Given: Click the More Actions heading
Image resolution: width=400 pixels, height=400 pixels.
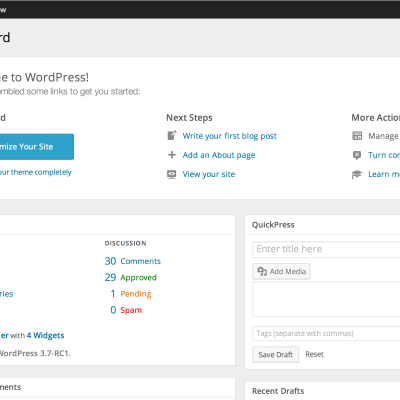Looking at the screenshot, I should tap(375, 118).
